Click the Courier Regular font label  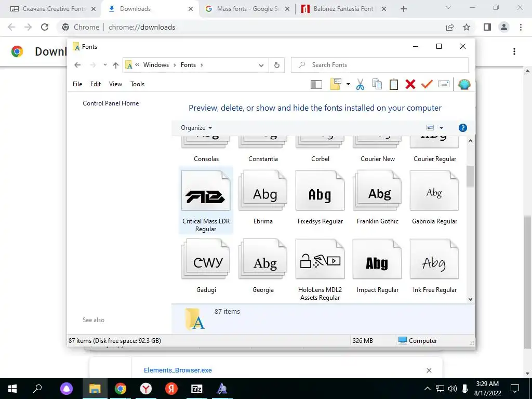point(435,159)
